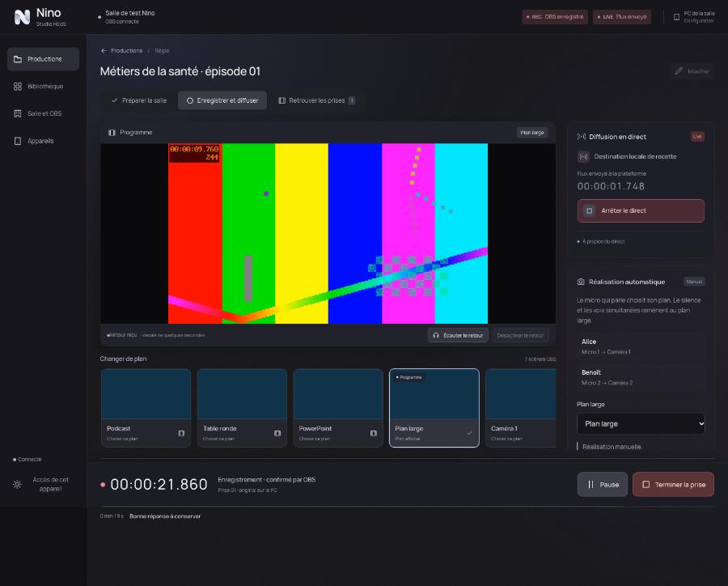The height and width of the screenshot is (586, 728).
Task: Switch to the Caméra 1 scene card
Action: pos(521,408)
